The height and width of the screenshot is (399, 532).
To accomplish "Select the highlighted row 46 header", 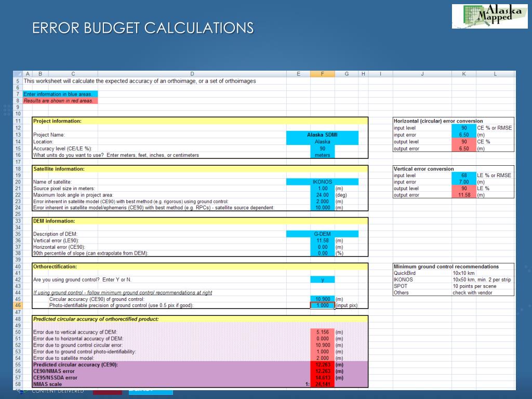I will [18, 305].
